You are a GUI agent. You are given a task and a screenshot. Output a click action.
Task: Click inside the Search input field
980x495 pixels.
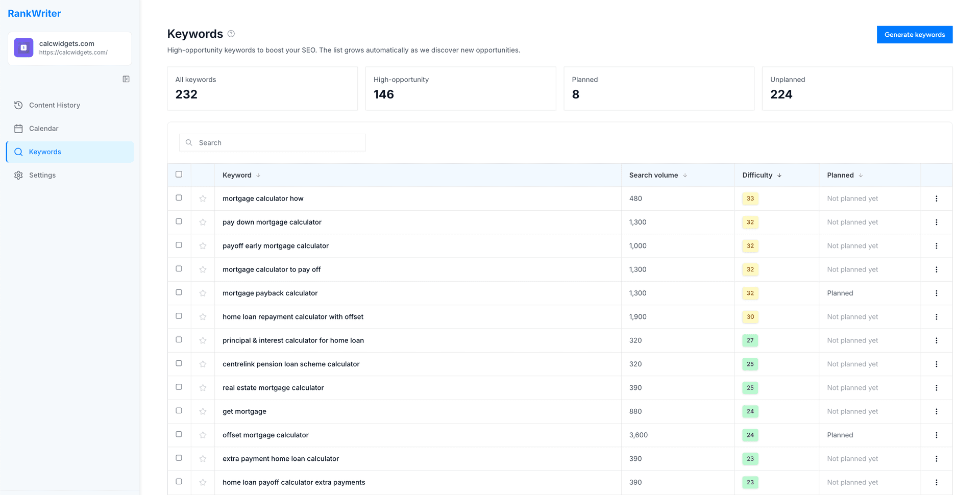click(272, 142)
